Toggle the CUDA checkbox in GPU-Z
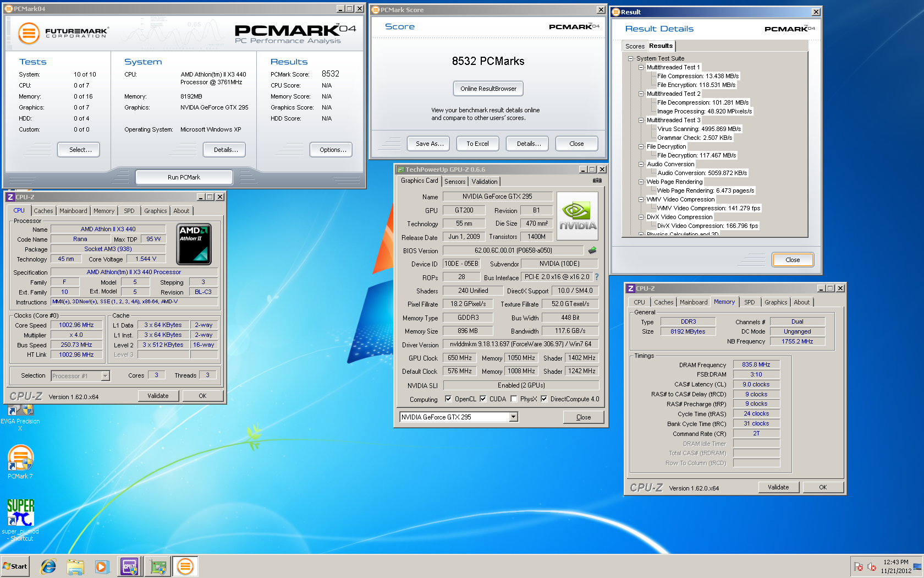924x578 pixels. click(483, 399)
